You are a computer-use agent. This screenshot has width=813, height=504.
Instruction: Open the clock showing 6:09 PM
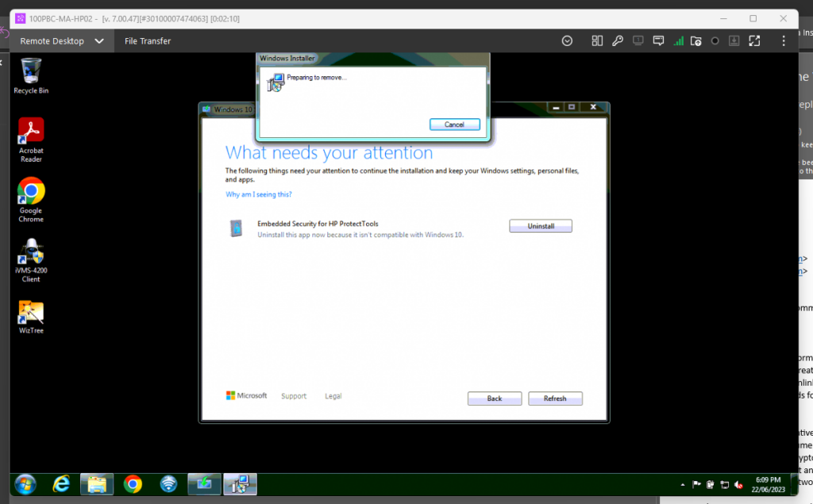[768, 484]
